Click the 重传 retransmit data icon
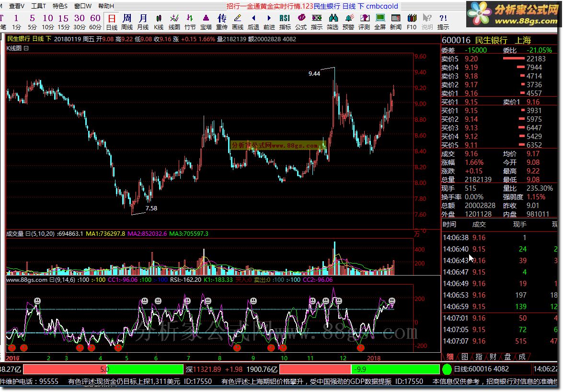 [221, 22]
